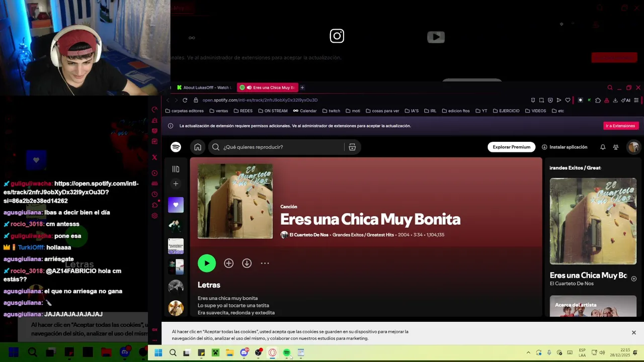
Task: Go to Spotify Home via house icon
Action: point(198,147)
